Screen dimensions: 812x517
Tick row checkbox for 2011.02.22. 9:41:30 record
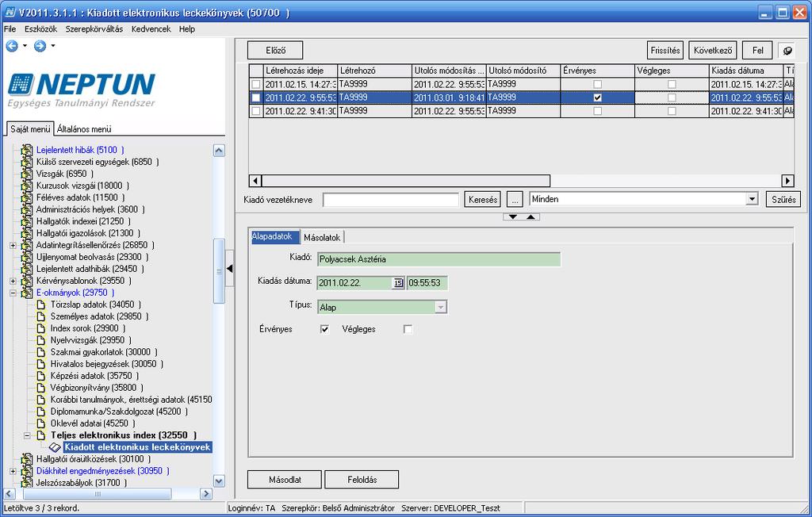pos(256,111)
